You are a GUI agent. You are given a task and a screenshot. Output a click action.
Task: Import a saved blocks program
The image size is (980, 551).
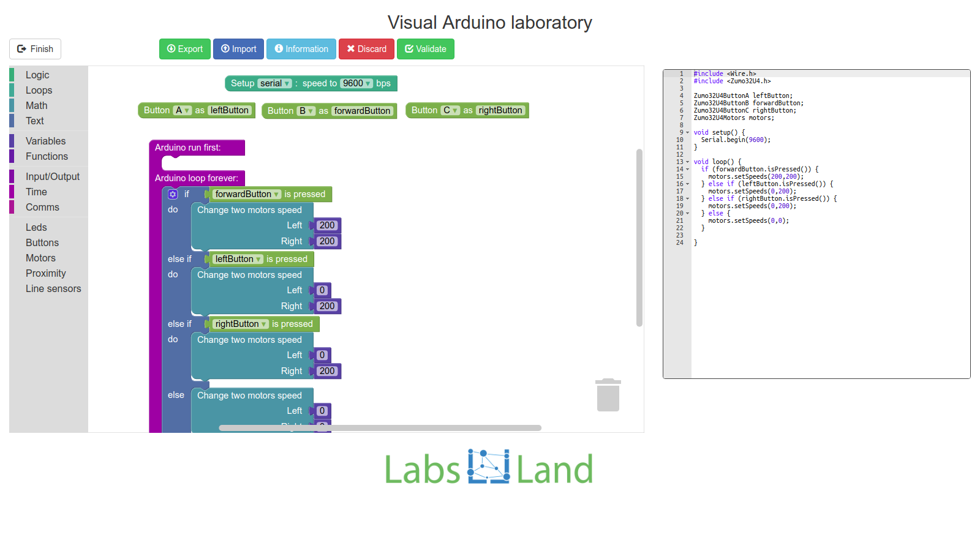click(238, 49)
